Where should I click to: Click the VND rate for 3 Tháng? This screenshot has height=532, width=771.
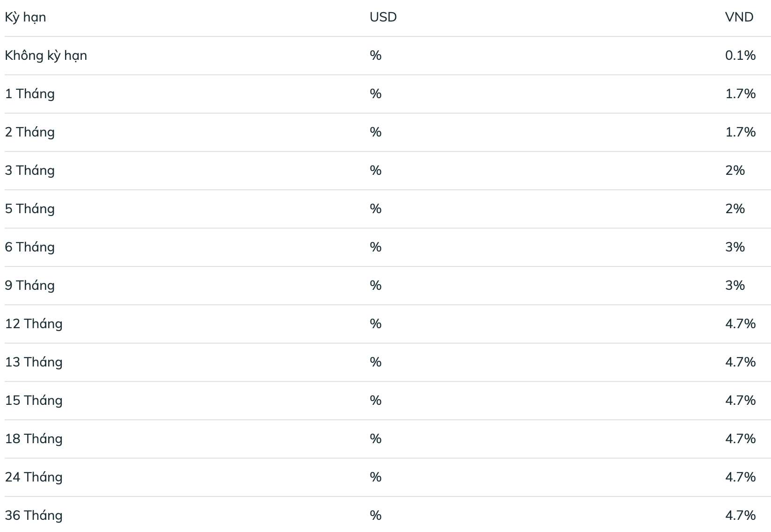(x=735, y=171)
